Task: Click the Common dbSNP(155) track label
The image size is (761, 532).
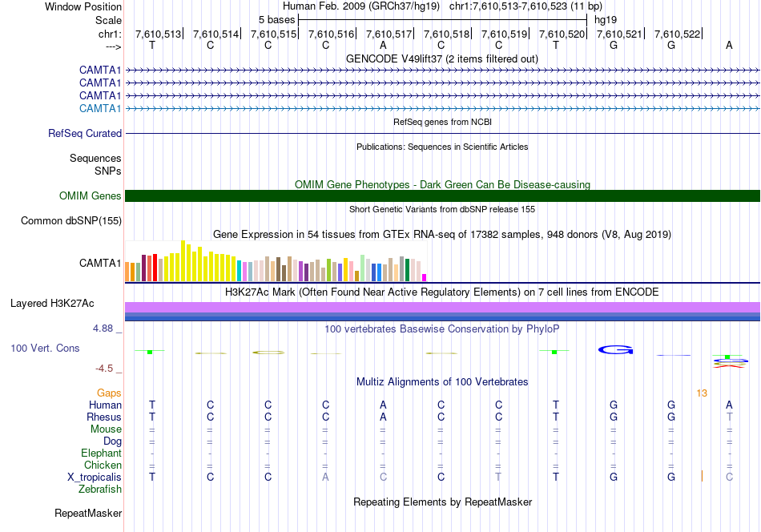Action: coord(71,221)
